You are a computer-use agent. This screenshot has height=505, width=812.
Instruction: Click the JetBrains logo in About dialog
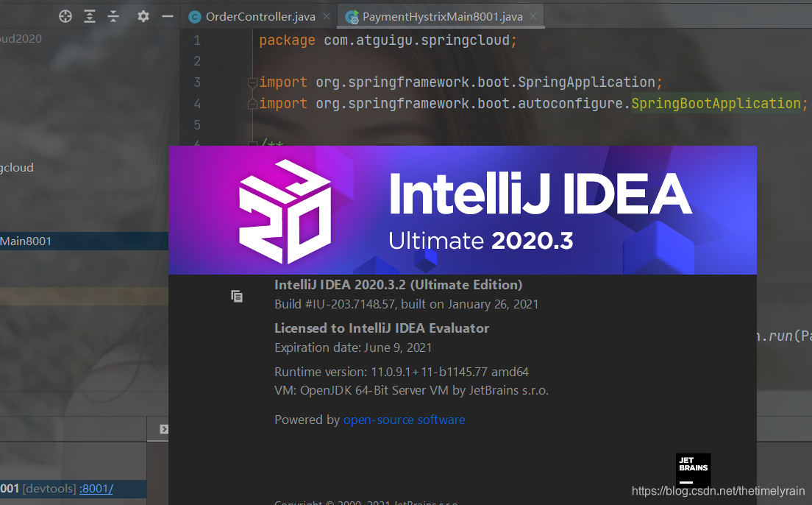click(693, 470)
